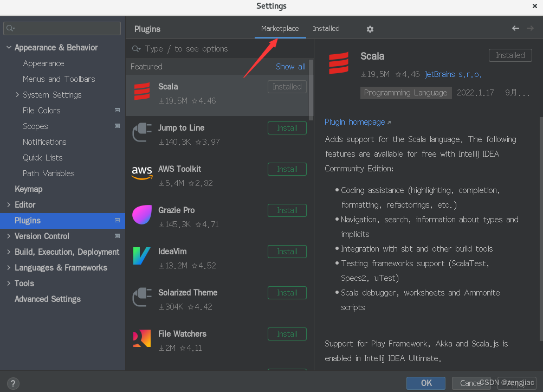This screenshot has height=392, width=543.
Task: Click the Version Control project-level icon
Action: [x=118, y=236]
